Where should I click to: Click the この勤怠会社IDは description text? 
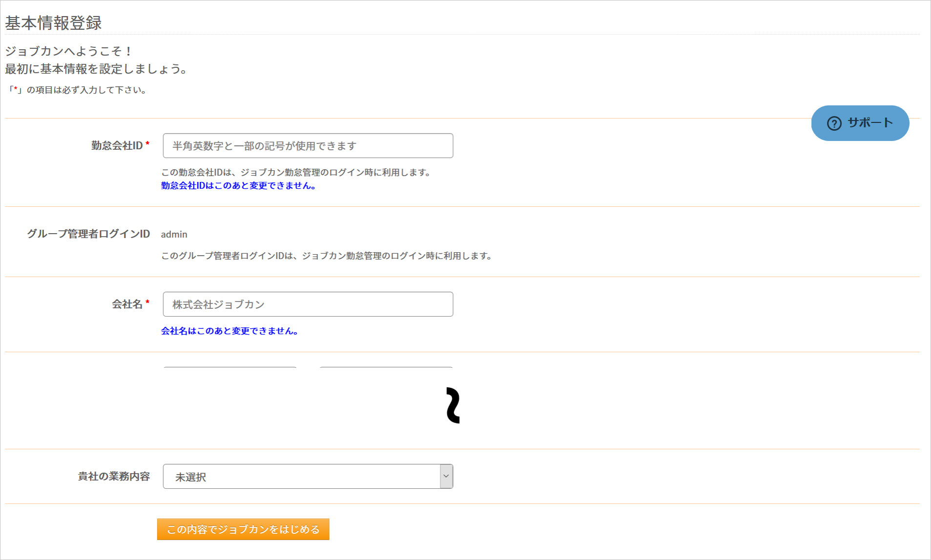297,172
